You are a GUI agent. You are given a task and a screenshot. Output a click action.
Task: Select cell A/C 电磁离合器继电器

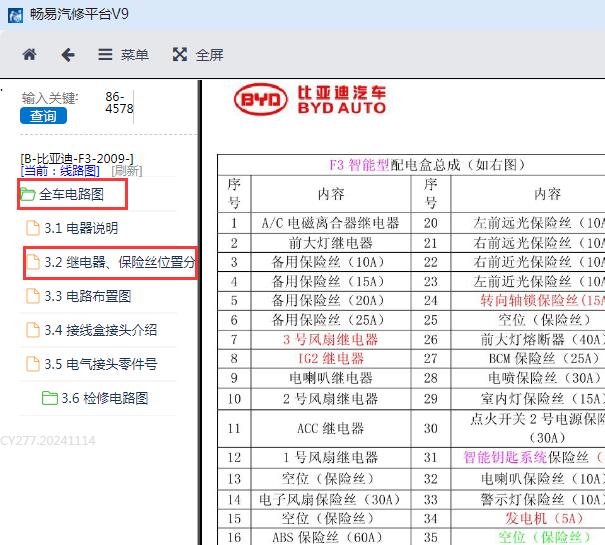click(331, 223)
